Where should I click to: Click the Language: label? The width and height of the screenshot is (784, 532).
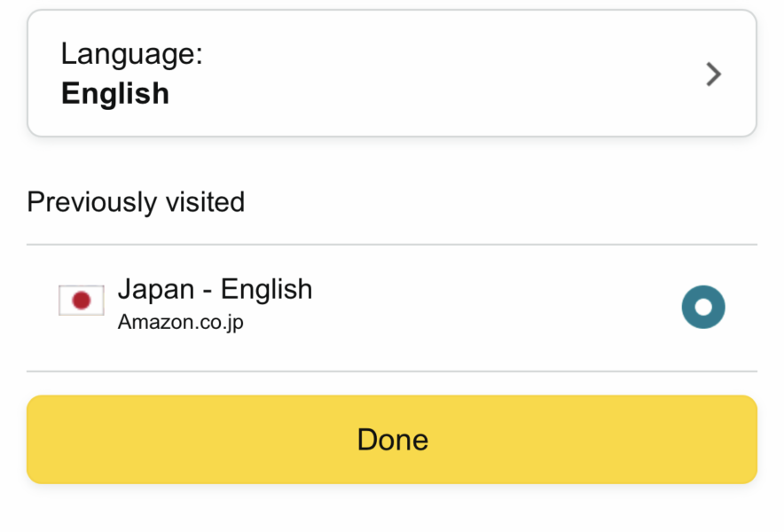tap(131, 54)
